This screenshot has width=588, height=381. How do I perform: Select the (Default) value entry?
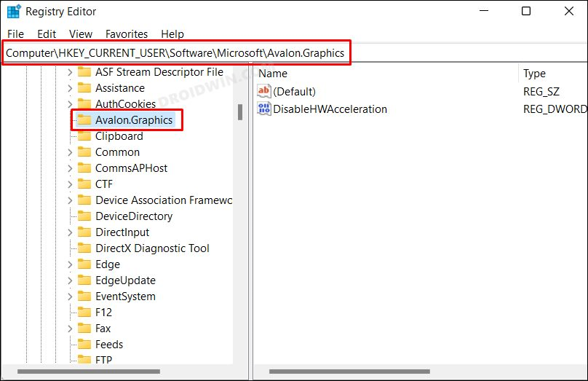(295, 92)
